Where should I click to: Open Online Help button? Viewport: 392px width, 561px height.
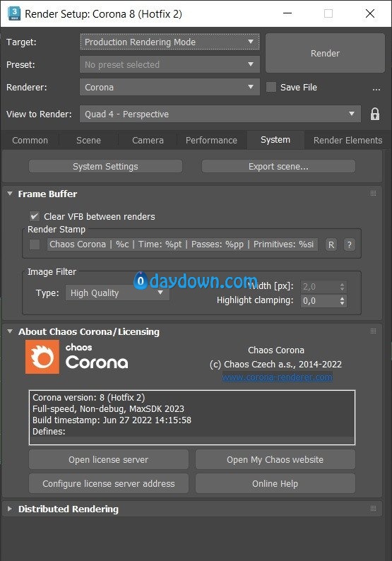click(275, 483)
